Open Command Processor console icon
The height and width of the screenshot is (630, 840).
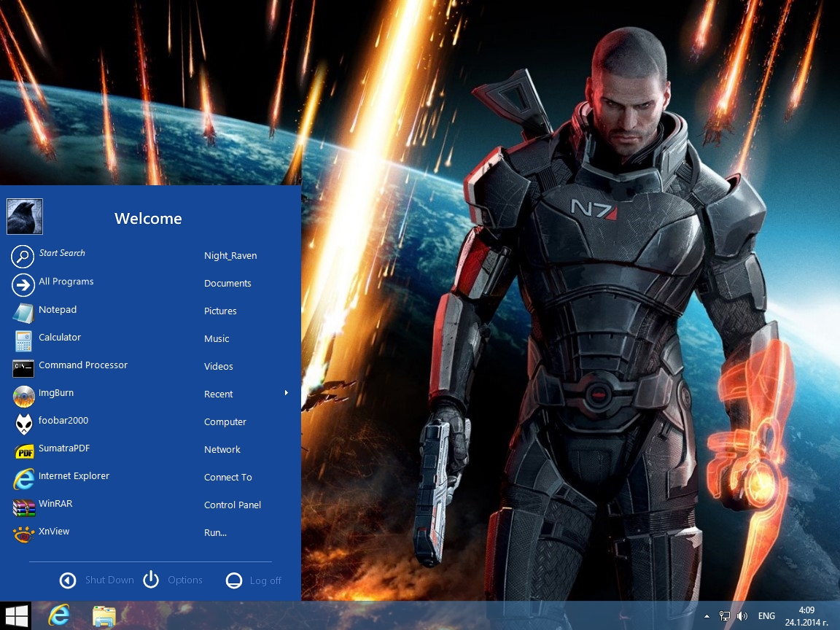[x=23, y=368]
